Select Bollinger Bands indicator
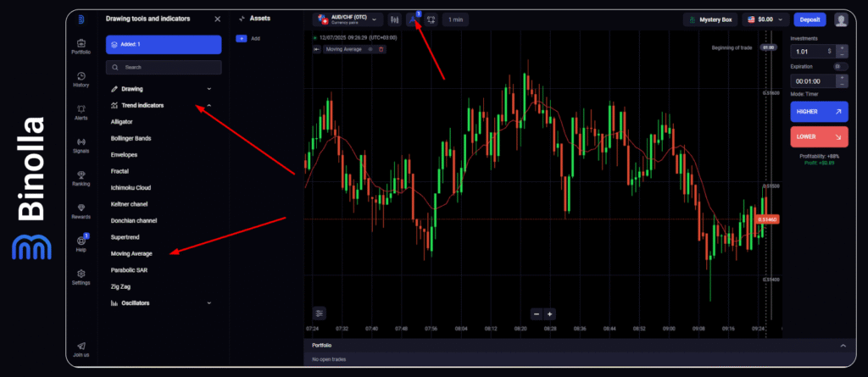The width and height of the screenshot is (868, 377). [x=130, y=138]
